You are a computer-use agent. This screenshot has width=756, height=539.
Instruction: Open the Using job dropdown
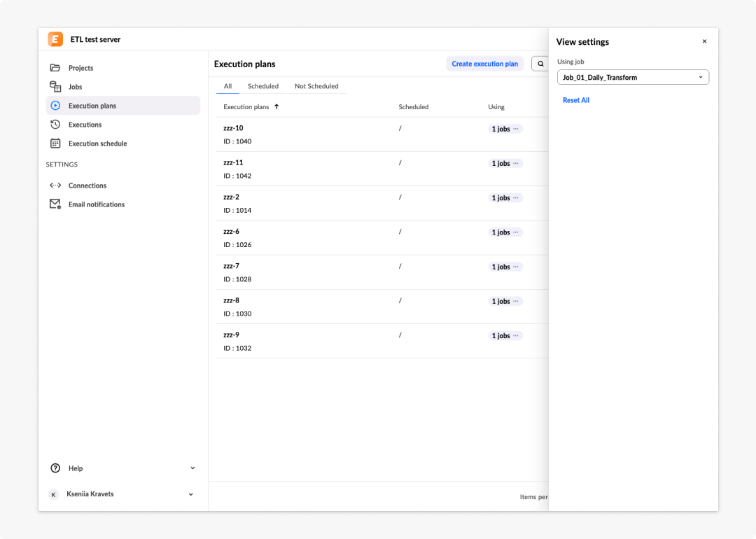(x=633, y=77)
